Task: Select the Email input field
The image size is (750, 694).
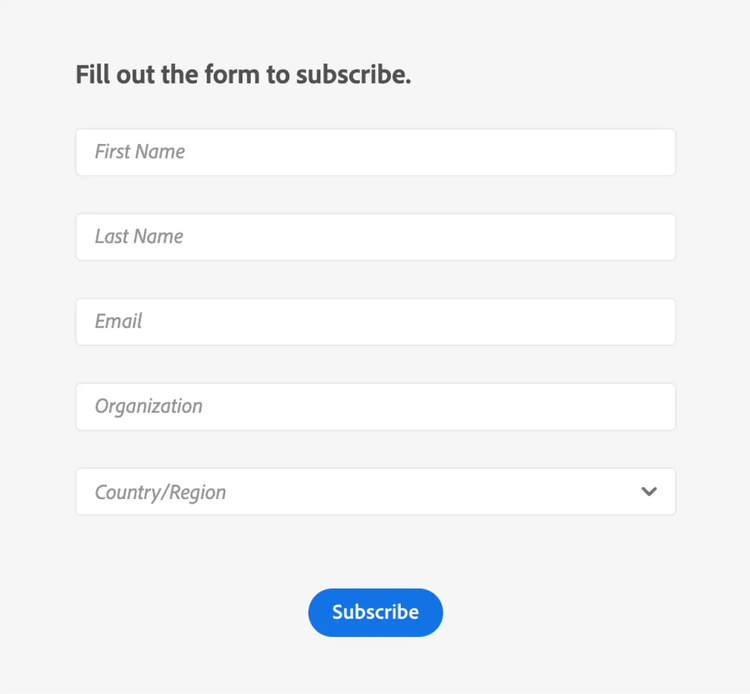Action: coord(375,322)
